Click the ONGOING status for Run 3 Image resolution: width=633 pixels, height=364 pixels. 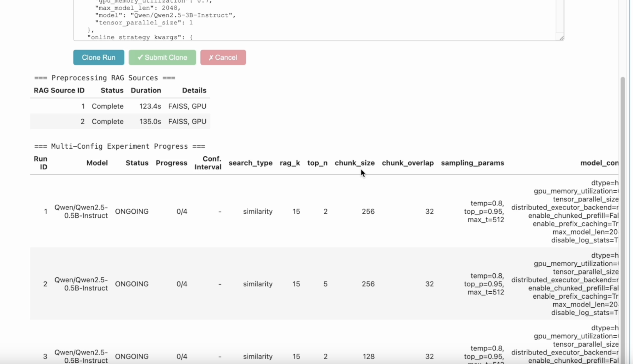pos(132,356)
